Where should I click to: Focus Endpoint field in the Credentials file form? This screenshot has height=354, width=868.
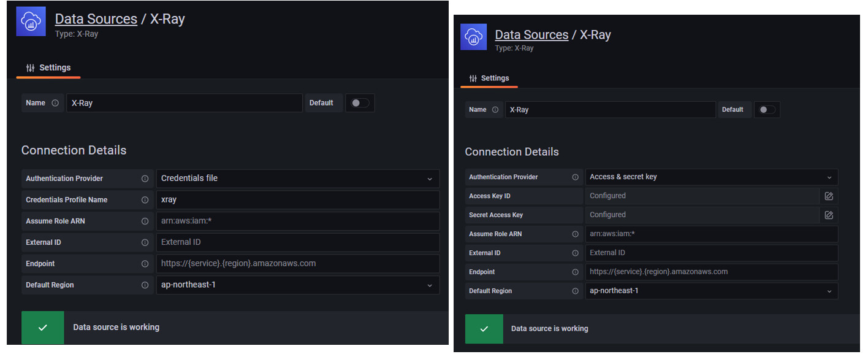[x=298, y=264]
